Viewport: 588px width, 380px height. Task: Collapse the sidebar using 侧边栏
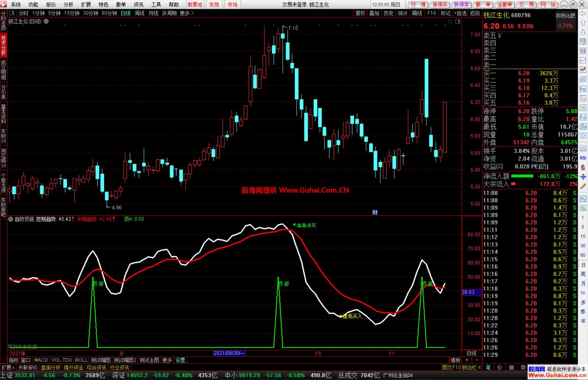pos(471,367)
